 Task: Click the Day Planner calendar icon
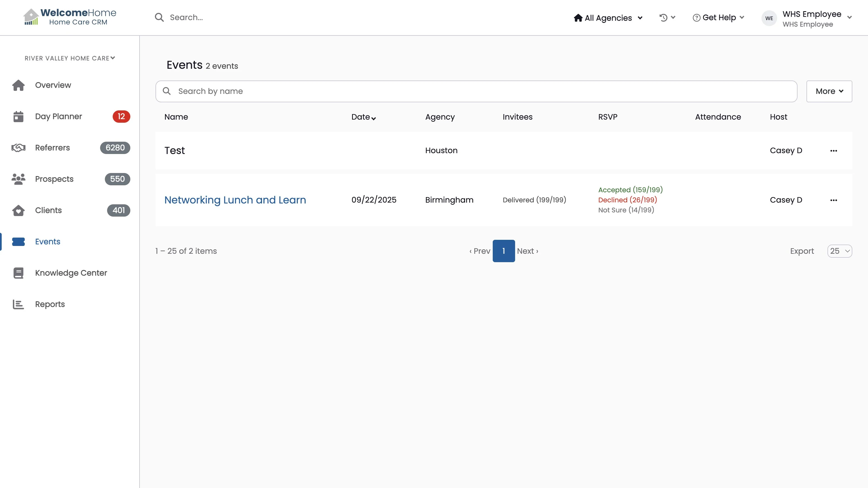18,117
